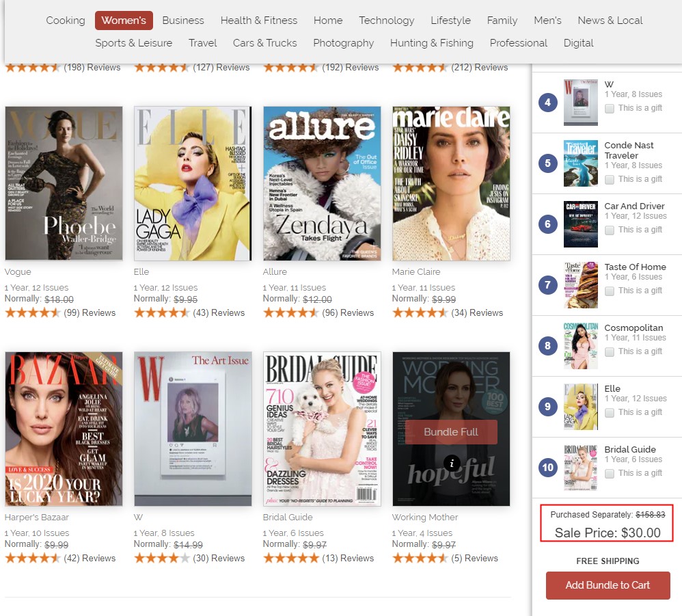The width and height of the screenshot is (682, 616).
Task: Browse the Photography category
Action: tap(343, 43)
